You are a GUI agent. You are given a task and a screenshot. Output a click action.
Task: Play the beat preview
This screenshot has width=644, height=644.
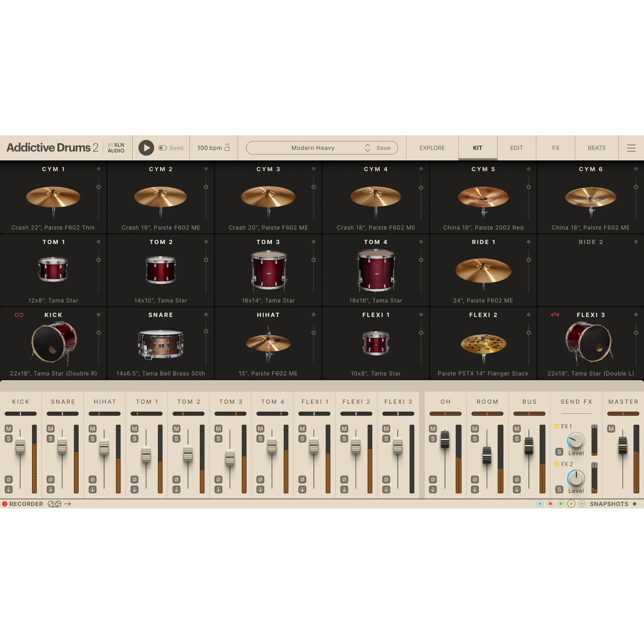coord(146,148)
